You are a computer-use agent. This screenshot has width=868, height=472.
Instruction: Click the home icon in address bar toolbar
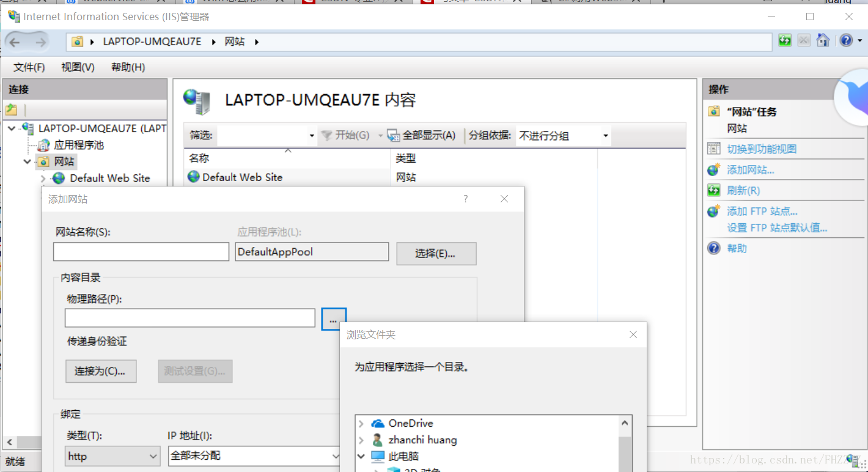[x=823, y=40]
